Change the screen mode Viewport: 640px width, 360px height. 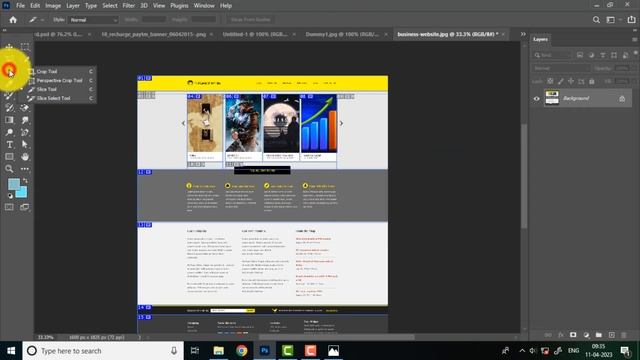25,207
